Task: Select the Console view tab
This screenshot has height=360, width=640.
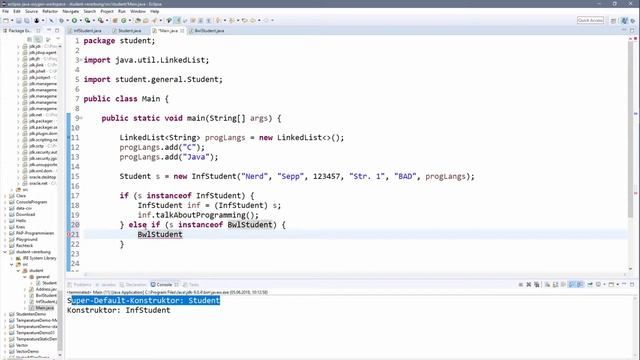Action: click(x=164, y=284)
